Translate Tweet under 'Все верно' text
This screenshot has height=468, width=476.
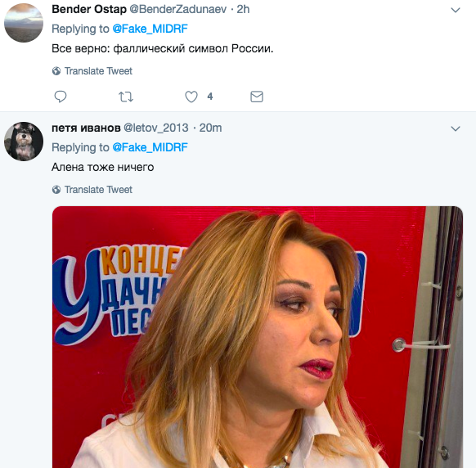point(98,71)
